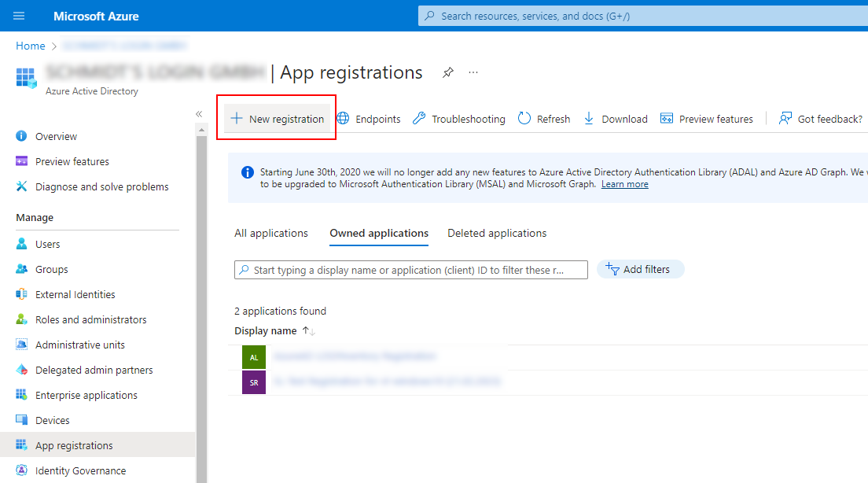
Task: Click the App registrations sidebar icon
Action: pos(21,444)
